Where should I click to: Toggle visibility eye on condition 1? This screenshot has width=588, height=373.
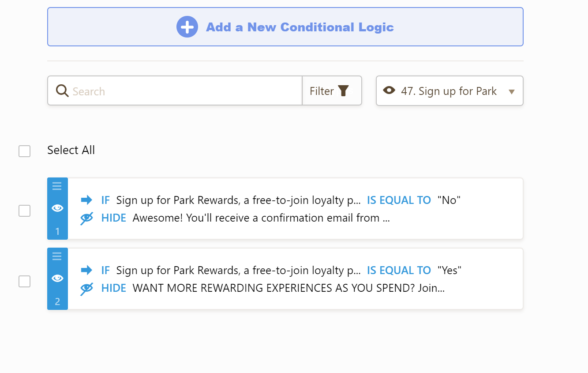point(57,208)
